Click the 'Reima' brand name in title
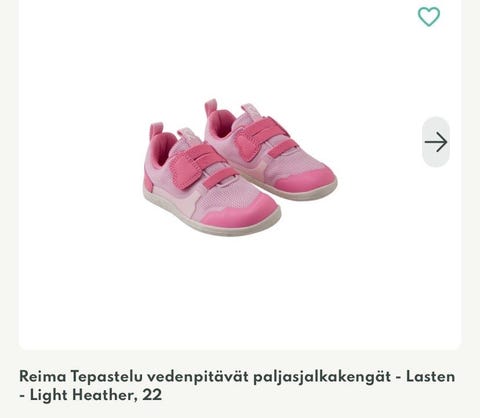480x418 pixels. pos(43,377)
